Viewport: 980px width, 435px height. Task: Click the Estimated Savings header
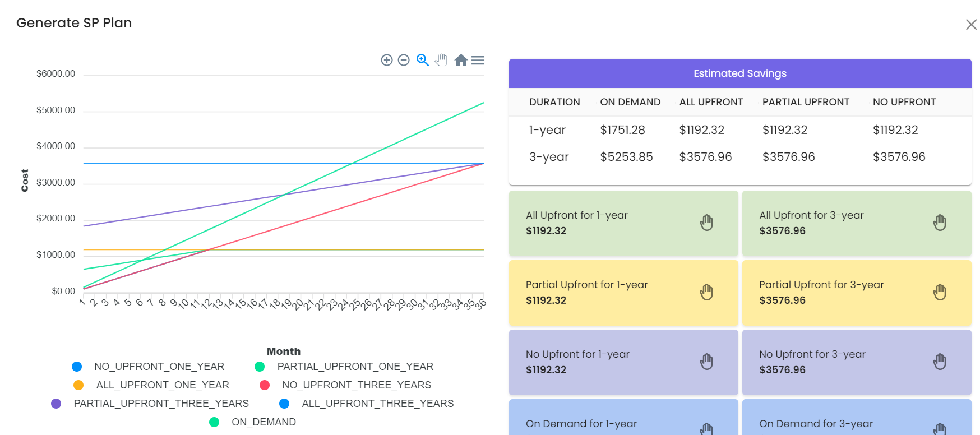[x=740, y=73]
